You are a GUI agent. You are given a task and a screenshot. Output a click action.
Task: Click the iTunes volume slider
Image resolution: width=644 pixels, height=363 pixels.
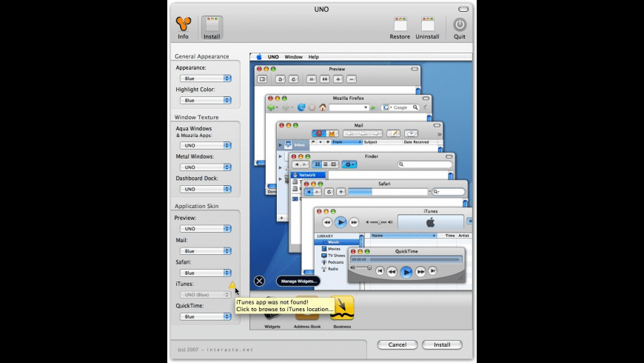(379, 222)
